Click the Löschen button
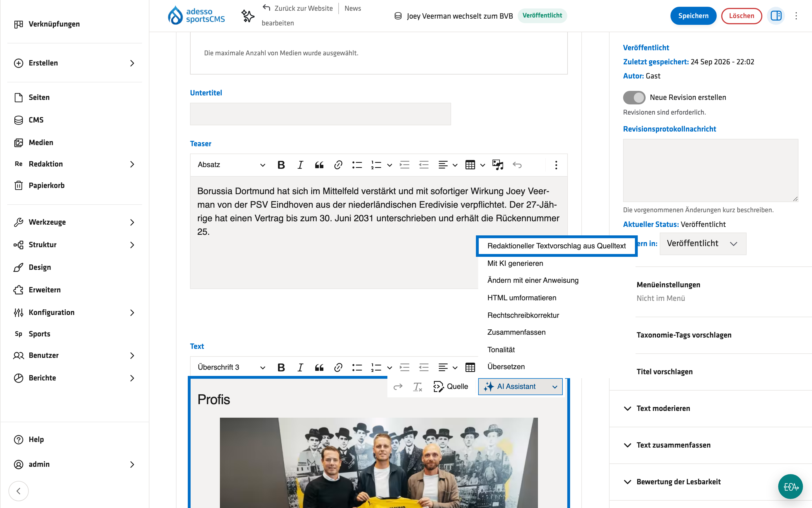 (741, 16)
